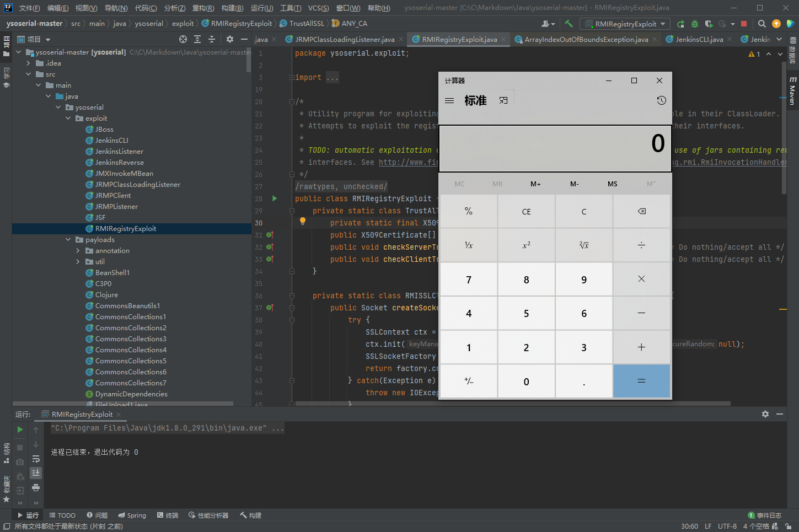Rerun program in Run tool window
This screenshot has width=799, height=532.
point(20,429)
